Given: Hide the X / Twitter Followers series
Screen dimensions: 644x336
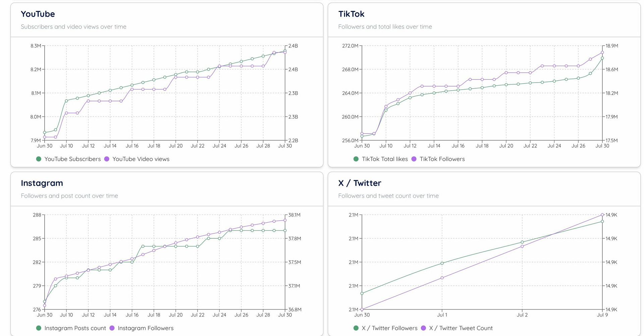Looking at the screenshot, I should point(389,328).
